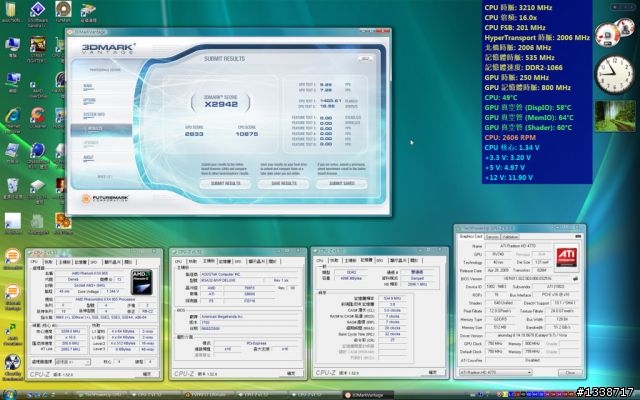Open ABOUT in 3DMark Vantage sidebar
The height and width of the screenshot is (400, 640).
pyautogui.click(x=88, y=158)
